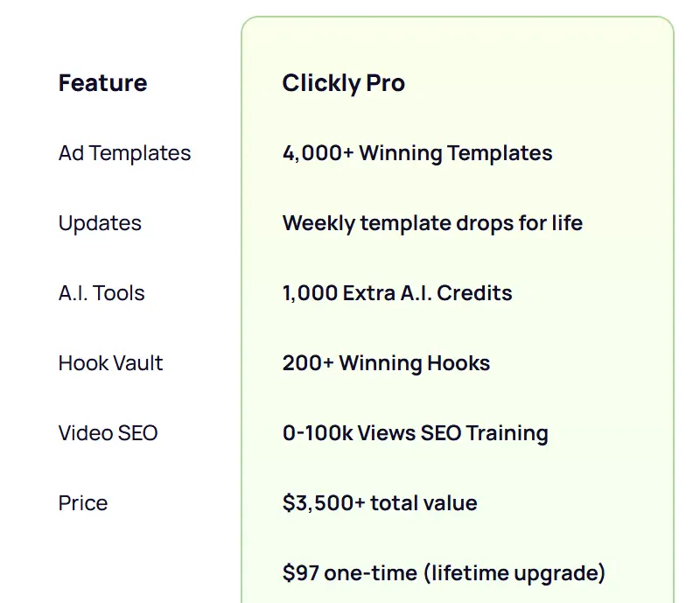Click the Ad Templates row label
The image size is (700, 603).
click(x=124, y=153)
